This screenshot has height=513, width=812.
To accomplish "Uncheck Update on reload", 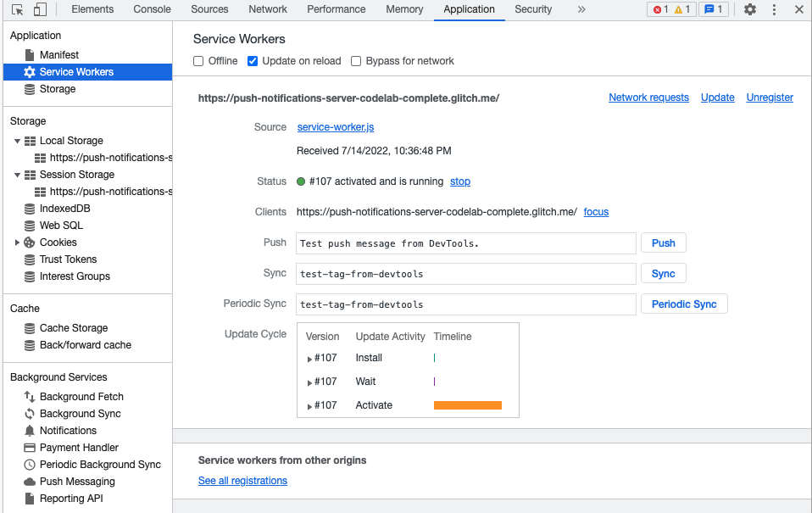I will pyautogui.click(x=253, y=61).
